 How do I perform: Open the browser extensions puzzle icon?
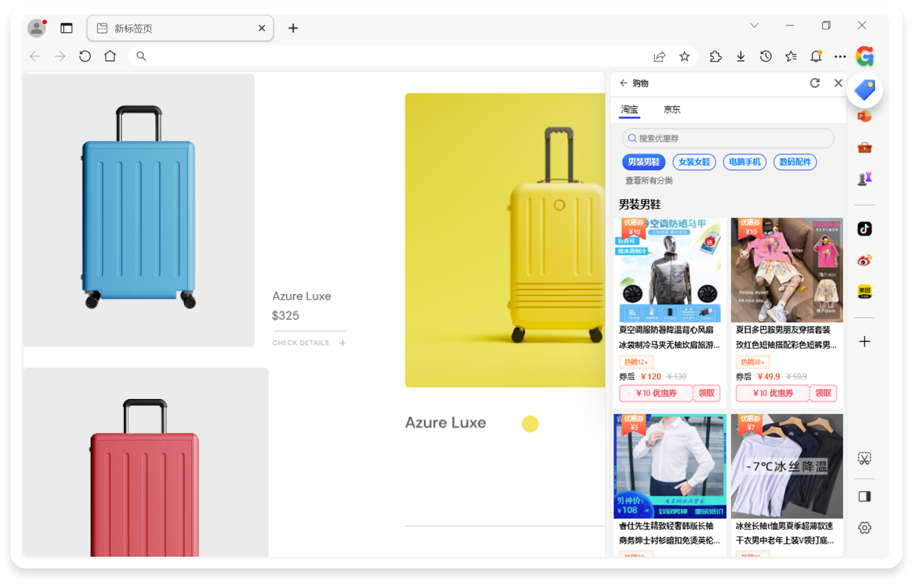(715, 57)
